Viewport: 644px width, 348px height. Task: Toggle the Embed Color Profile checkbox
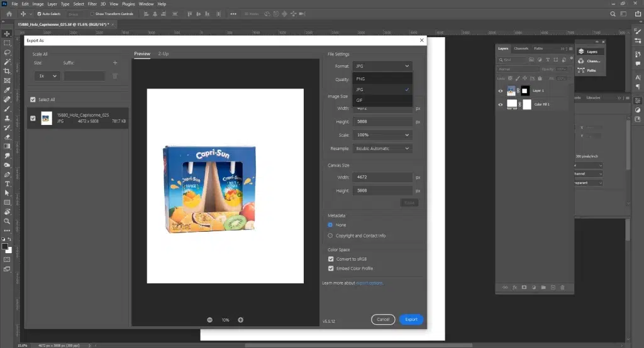coord(331,269)
